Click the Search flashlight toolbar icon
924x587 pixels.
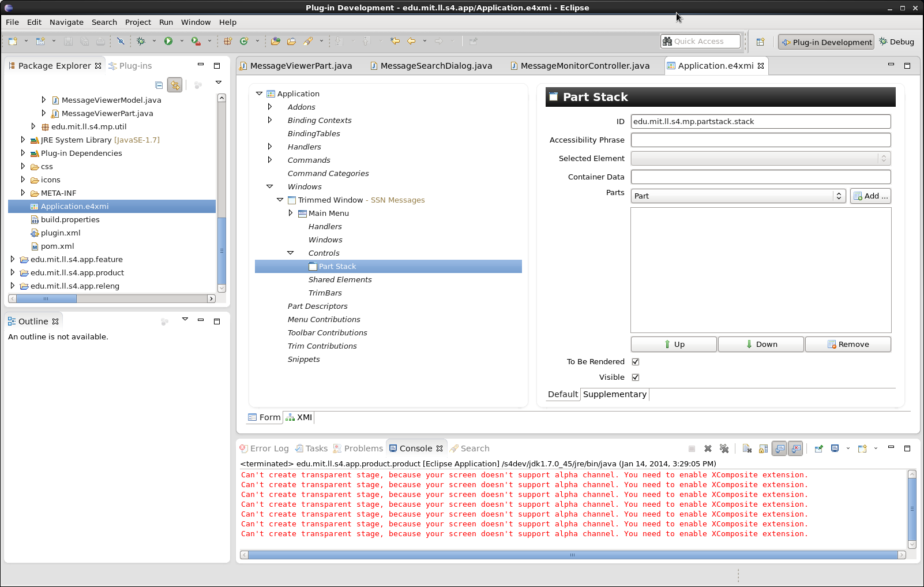tap(308, 41)
